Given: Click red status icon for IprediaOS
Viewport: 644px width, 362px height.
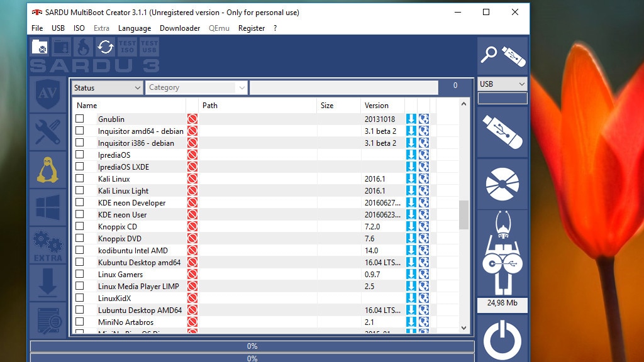Looking at the screenshot, I should [192, 155].
